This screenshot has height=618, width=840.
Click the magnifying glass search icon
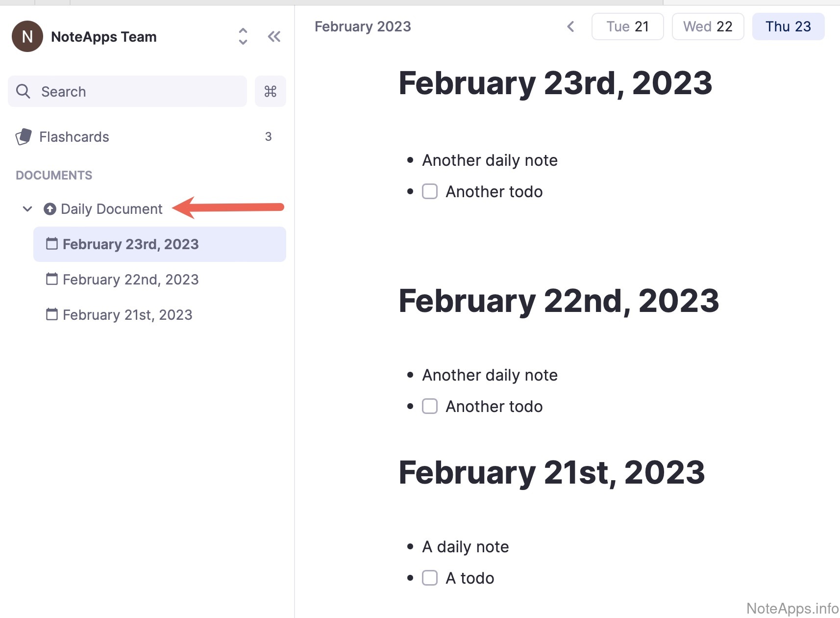point(23,91)
